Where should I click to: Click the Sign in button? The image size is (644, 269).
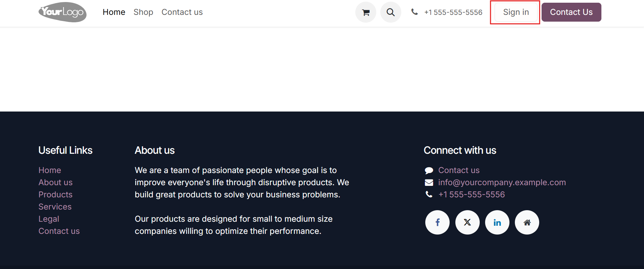pos(516,12)
